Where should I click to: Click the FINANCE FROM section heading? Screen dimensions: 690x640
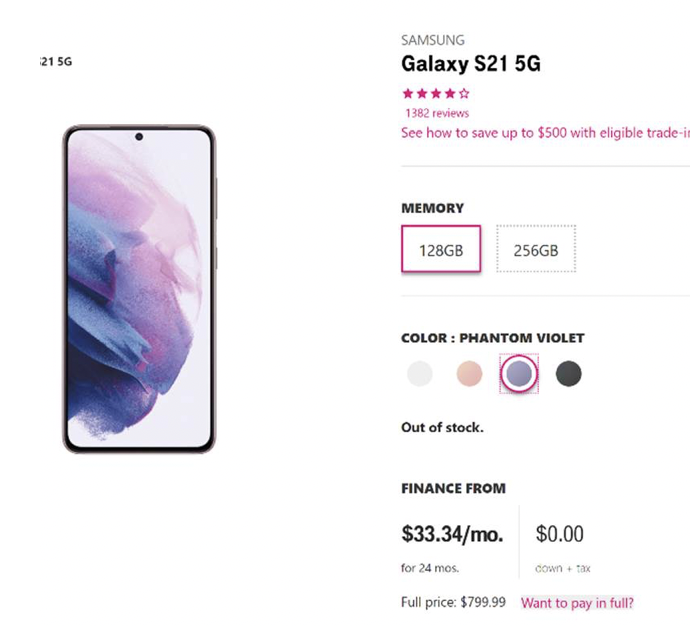pyautogui.click(x=453, y=489)
